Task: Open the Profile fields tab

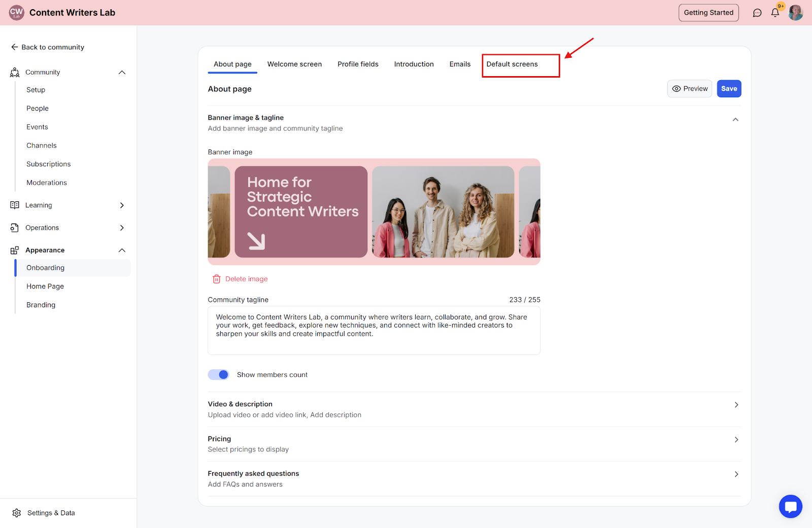Action: [x=358, y=64]
